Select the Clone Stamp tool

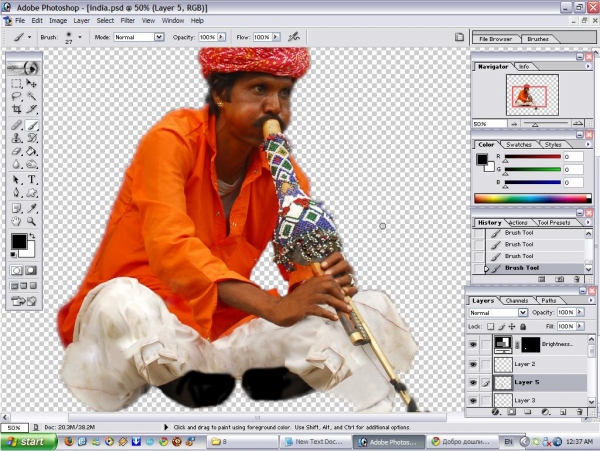[16, 138]
